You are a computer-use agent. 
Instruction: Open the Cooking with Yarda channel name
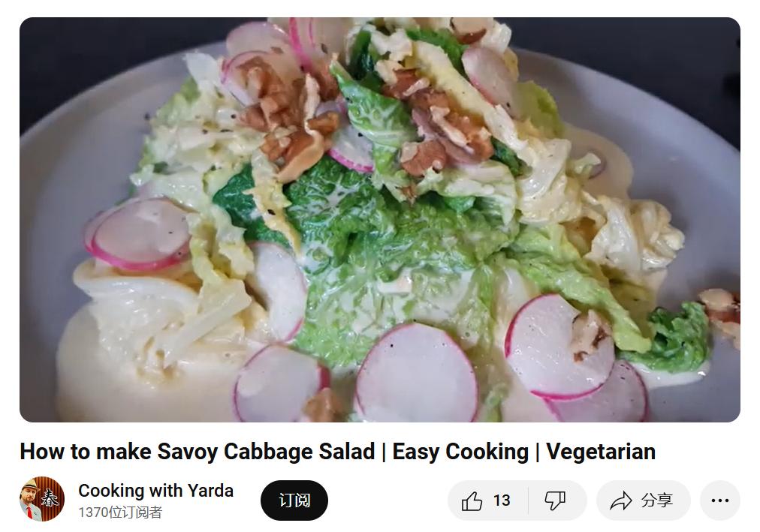pos(155,491)
